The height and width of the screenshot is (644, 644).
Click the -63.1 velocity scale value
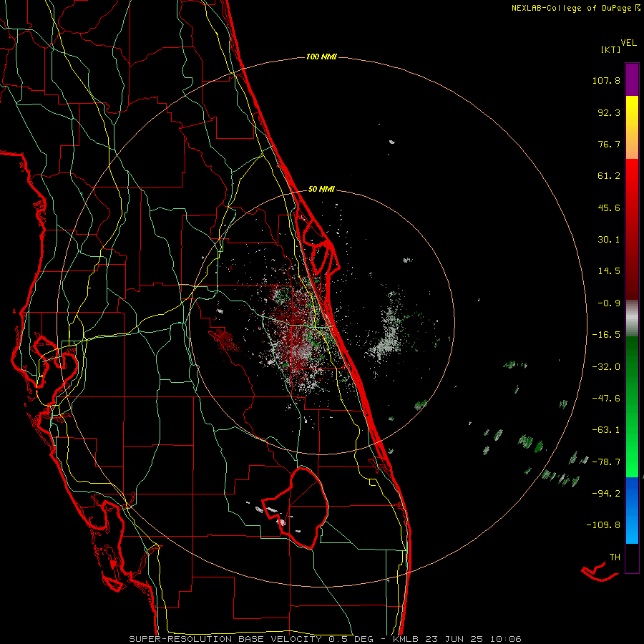[x=606, y=430]
